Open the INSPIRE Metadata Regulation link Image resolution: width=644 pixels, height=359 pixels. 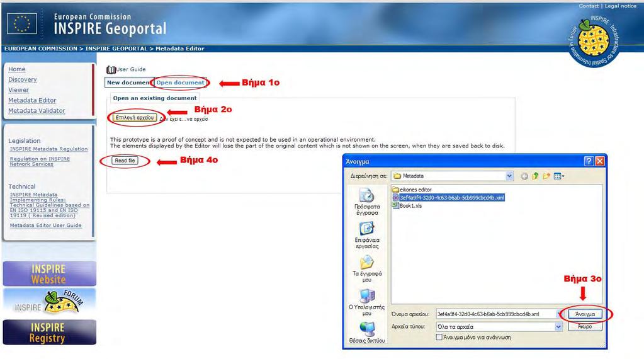click(x=49, y=149)
